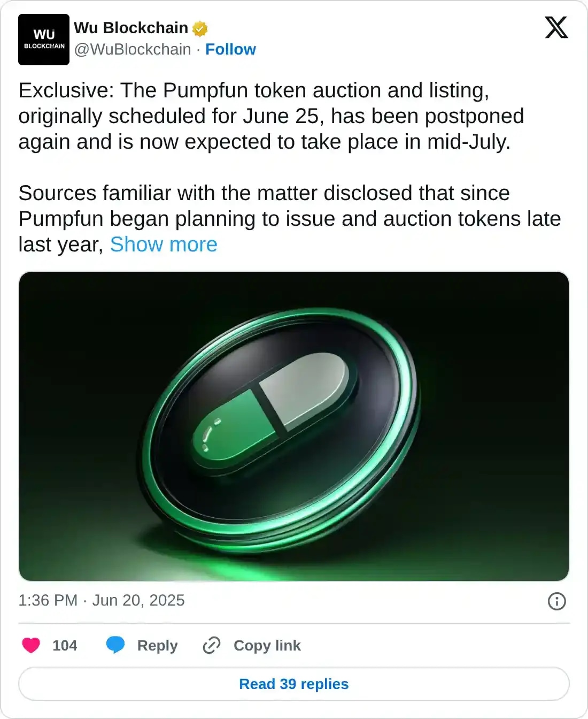
Task: Click the blue speech bubble reply icon
Action: pyautogui.click(x=115, y=645)
